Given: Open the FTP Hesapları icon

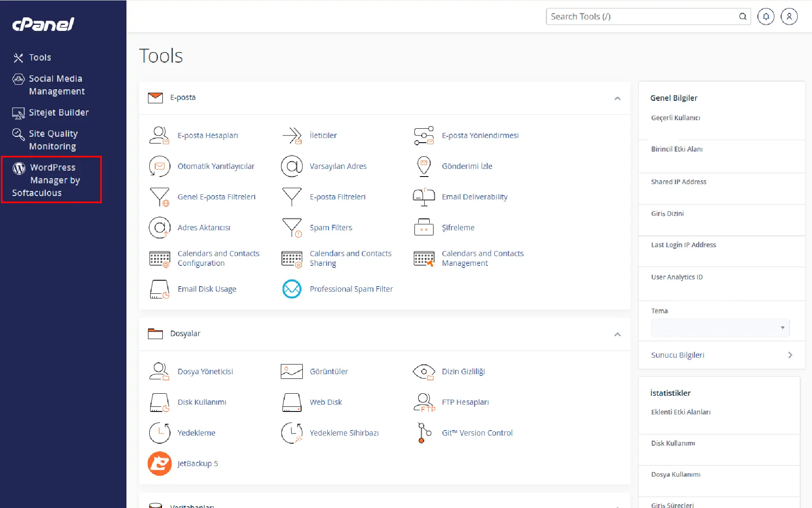Looking at the screenshot, I should [424, 402].
